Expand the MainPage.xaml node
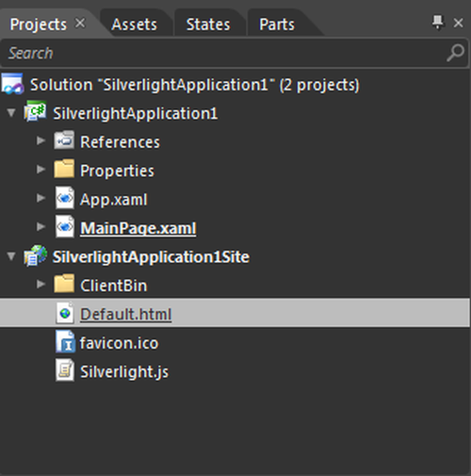The image size is (471, 476). [41, 226]
